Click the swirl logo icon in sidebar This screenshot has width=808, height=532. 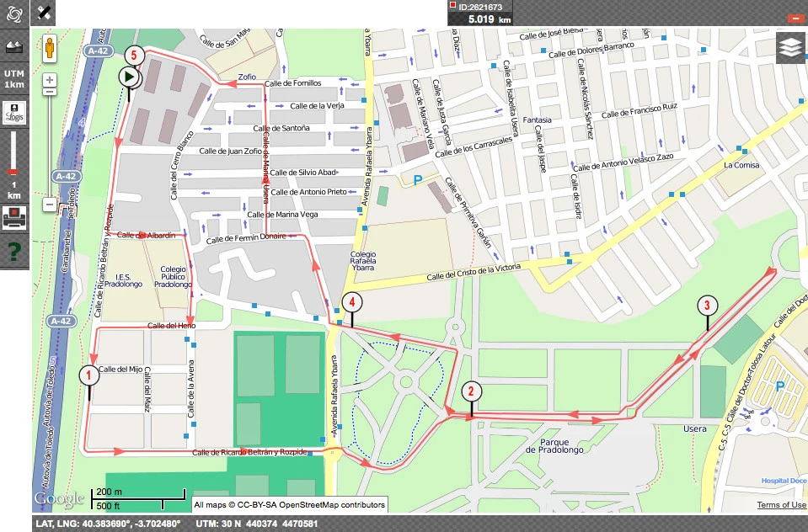(14, 13)
